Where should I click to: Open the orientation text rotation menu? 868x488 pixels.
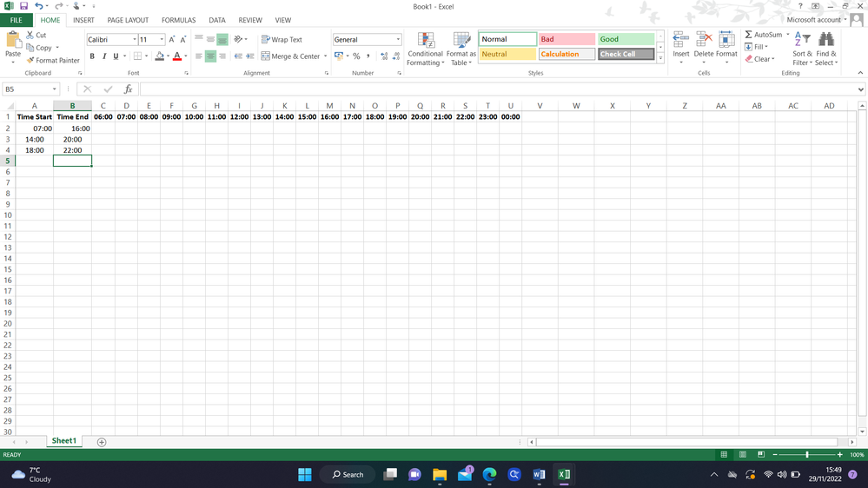coord(241,39)
